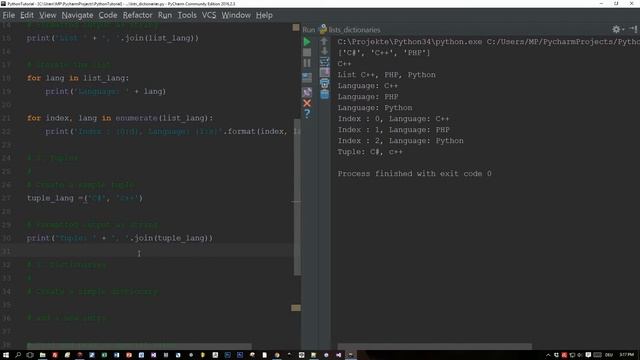Click the touch keyboard tray icon

coord(598,355)
